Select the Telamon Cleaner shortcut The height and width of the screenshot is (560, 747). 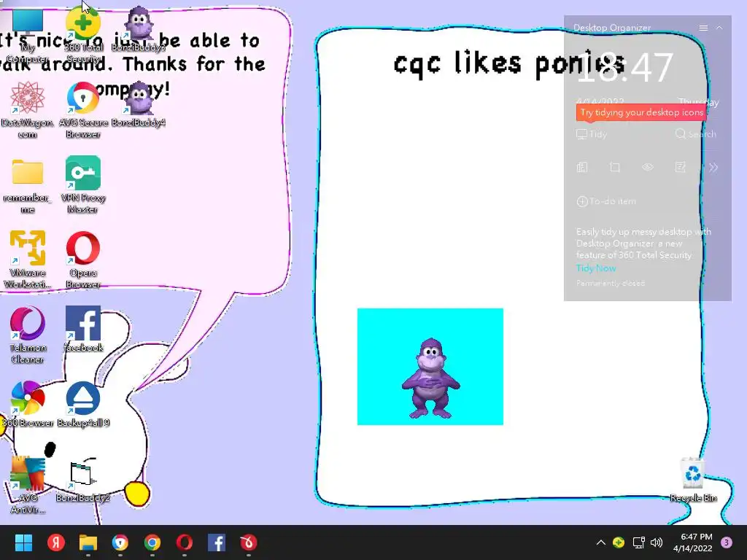coord(27,335)
